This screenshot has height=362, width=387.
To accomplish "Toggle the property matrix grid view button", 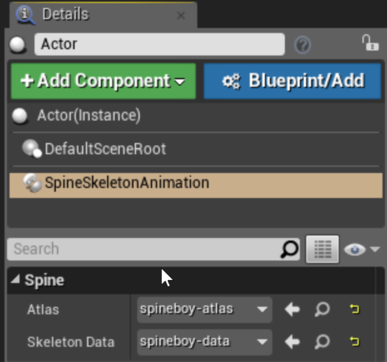I will point(322,249).
